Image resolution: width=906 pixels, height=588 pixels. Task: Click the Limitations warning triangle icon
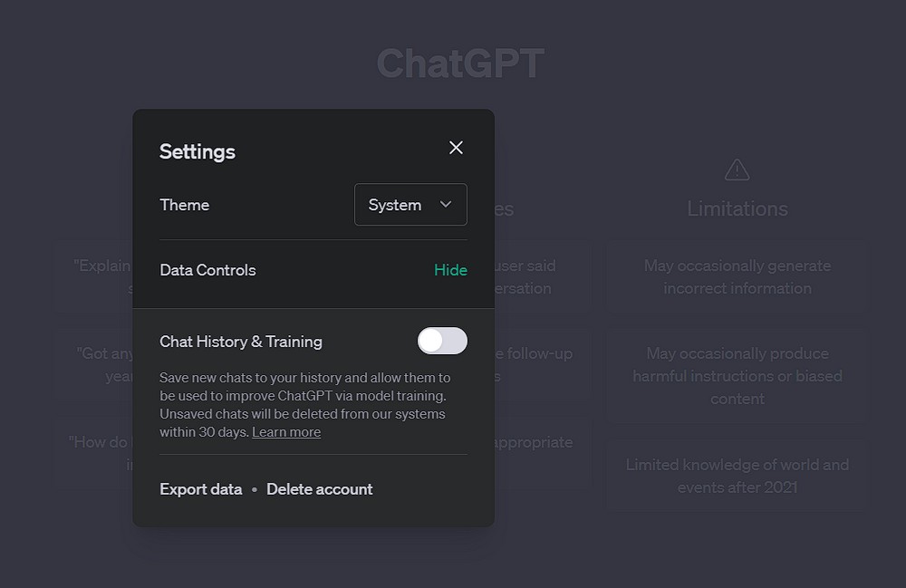tap(737, 169)
